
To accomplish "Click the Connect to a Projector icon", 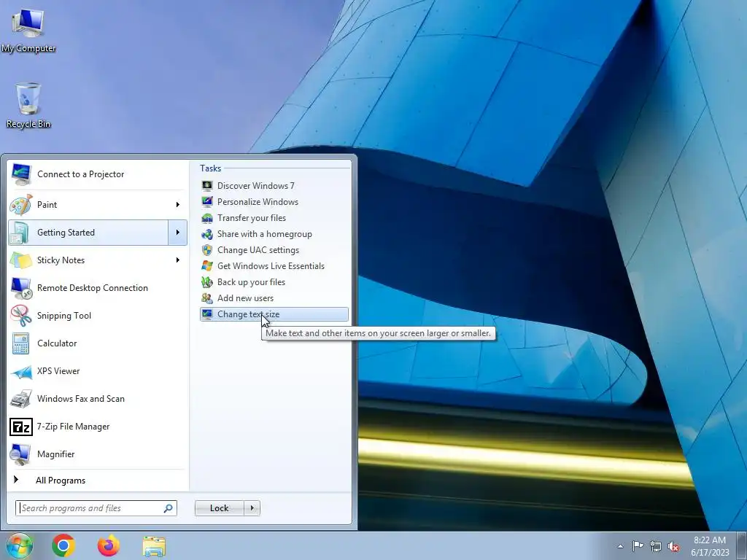I will pos(21,174).
